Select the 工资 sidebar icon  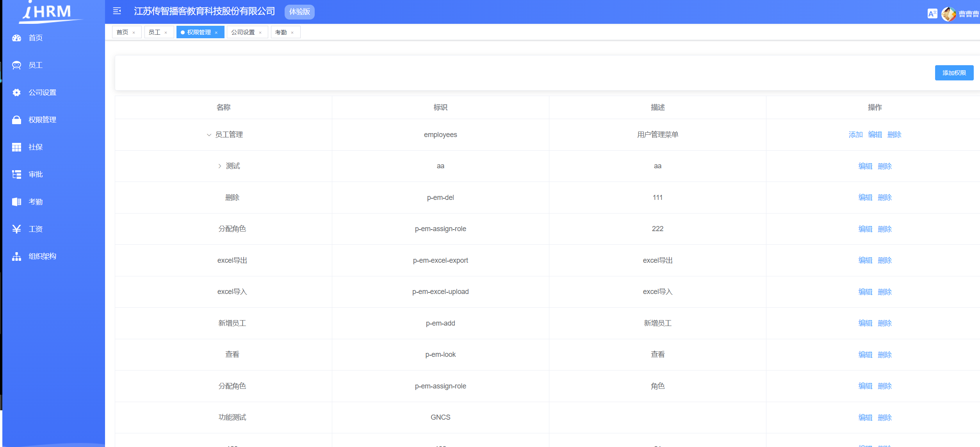(x=17, y=229)
